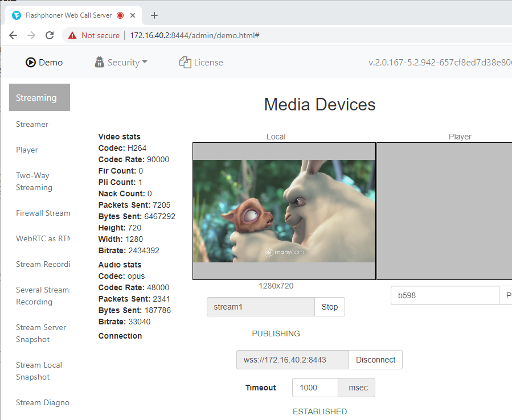This screenshot has height=420, width=512.
Task: Click the version string text
Action: click(440, 63)
